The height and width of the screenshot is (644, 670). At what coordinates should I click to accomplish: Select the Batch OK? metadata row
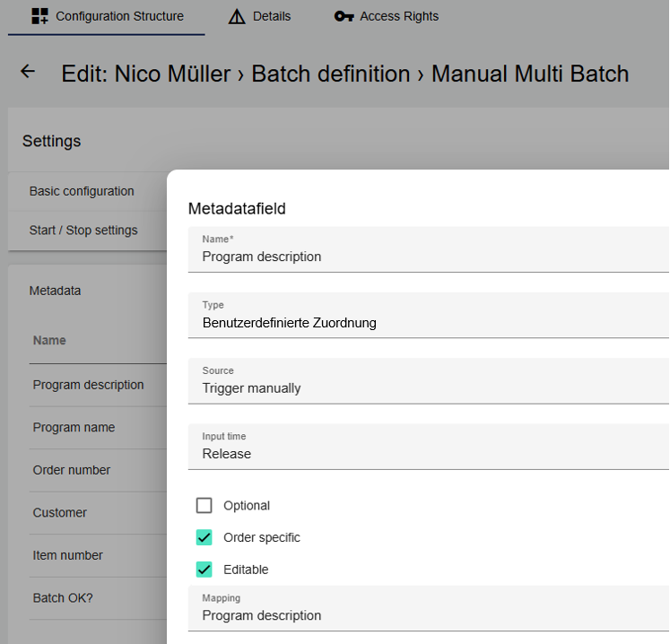63,598
